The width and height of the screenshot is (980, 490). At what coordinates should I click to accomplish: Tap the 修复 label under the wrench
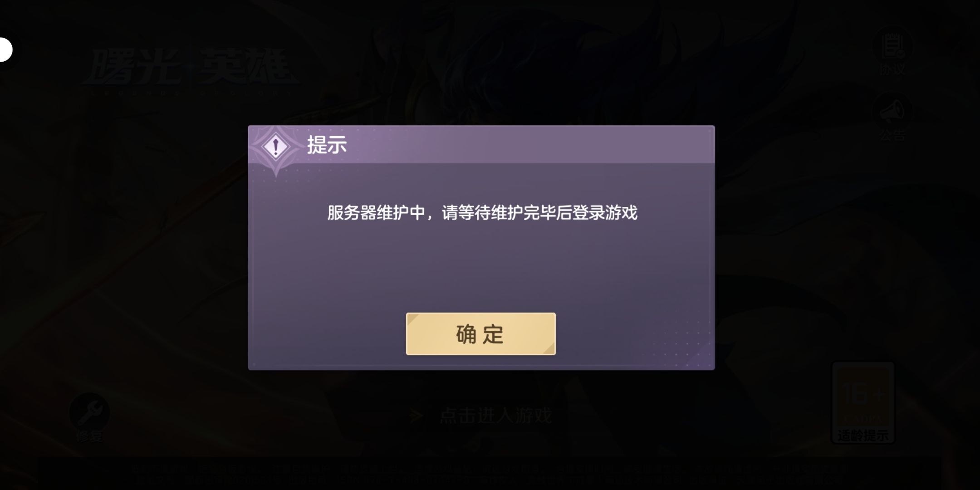point(89,436)
